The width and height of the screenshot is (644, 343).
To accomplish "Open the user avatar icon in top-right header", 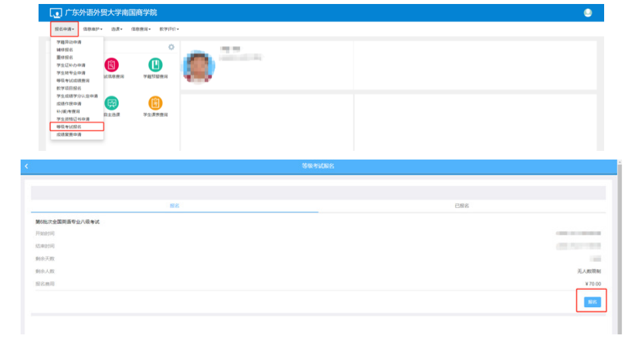I will [x=588, y=13].
